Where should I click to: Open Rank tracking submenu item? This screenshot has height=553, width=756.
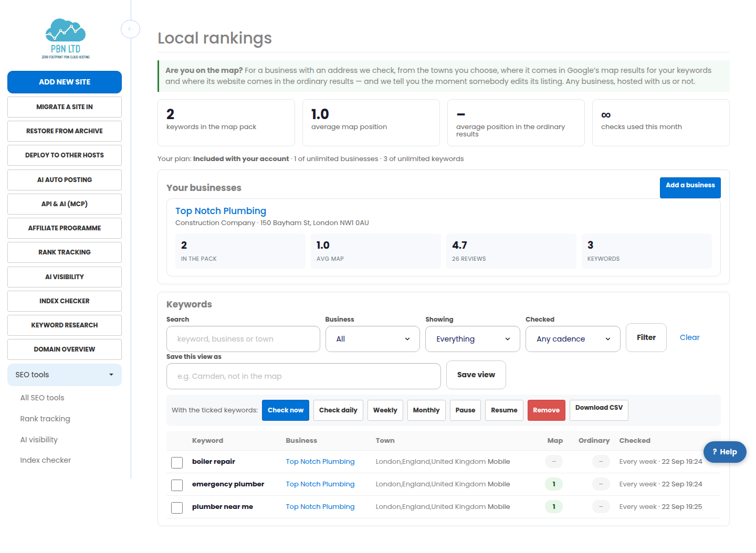pyautogui.click(x=45, y=419)
